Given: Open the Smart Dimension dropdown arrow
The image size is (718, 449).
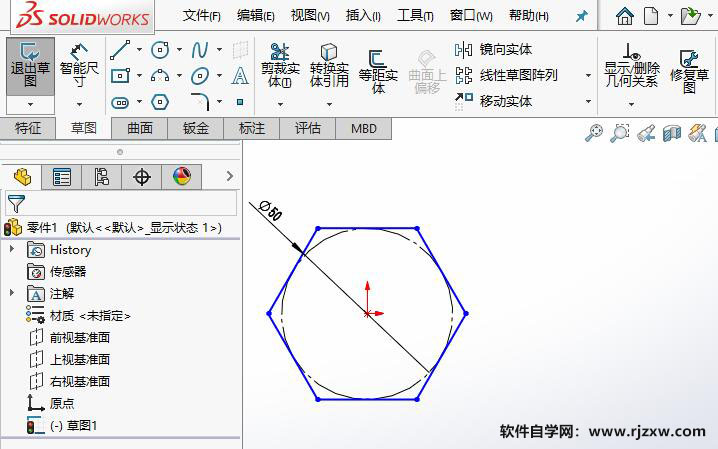Looking at the screenshot, I should tap(79, 105).
